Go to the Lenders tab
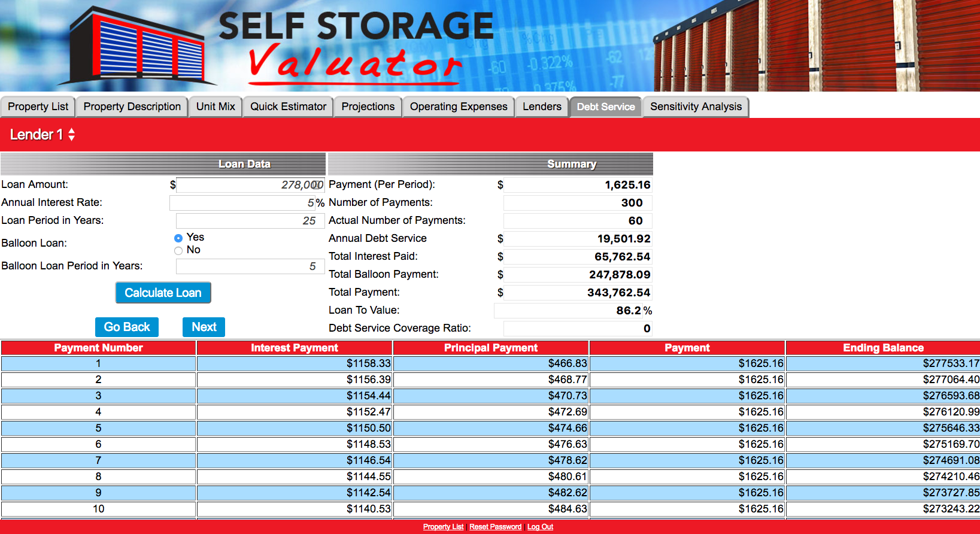 pos(542,107)
